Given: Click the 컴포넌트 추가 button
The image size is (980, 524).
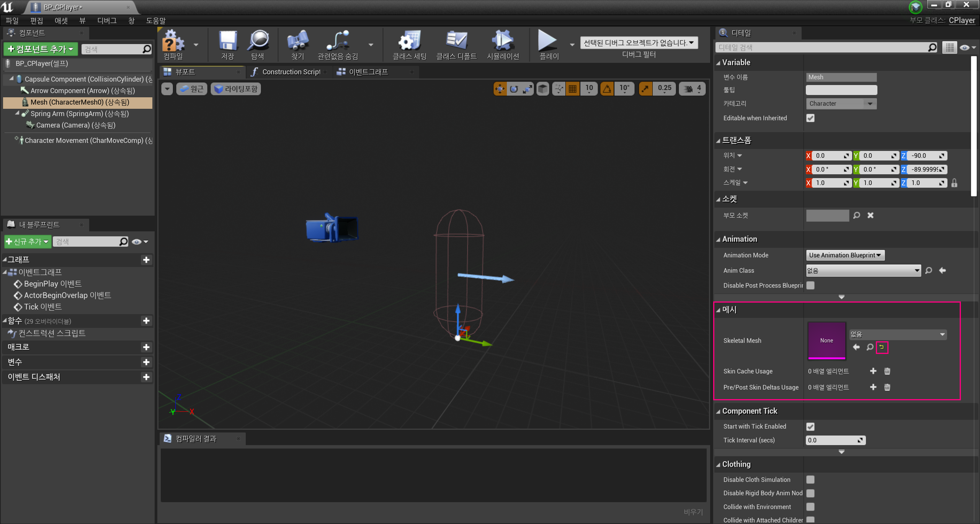Looking at the screenshot, I should click(x=41, y=49).
